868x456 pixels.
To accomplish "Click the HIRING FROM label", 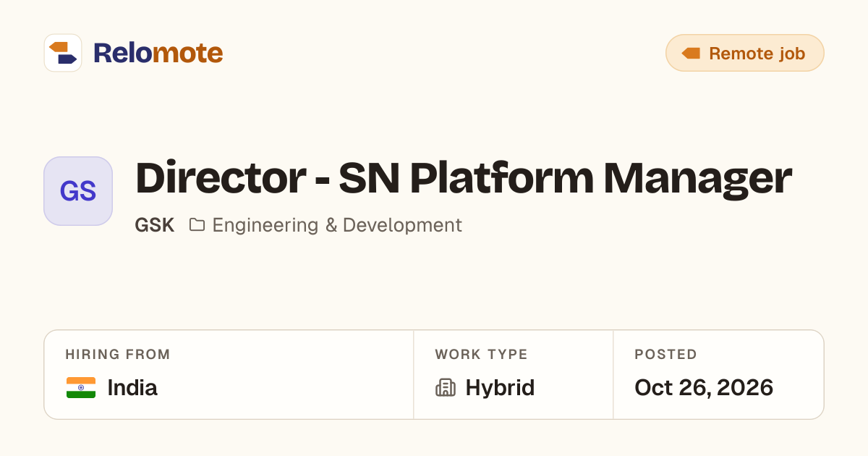I will [118, 355].
